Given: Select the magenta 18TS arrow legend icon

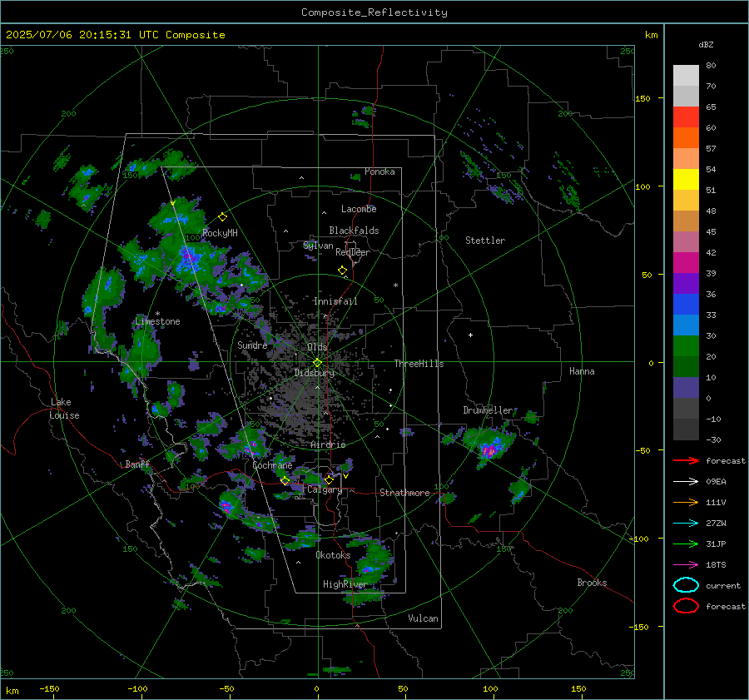Looking at the screenshot, I should [686, 565].
